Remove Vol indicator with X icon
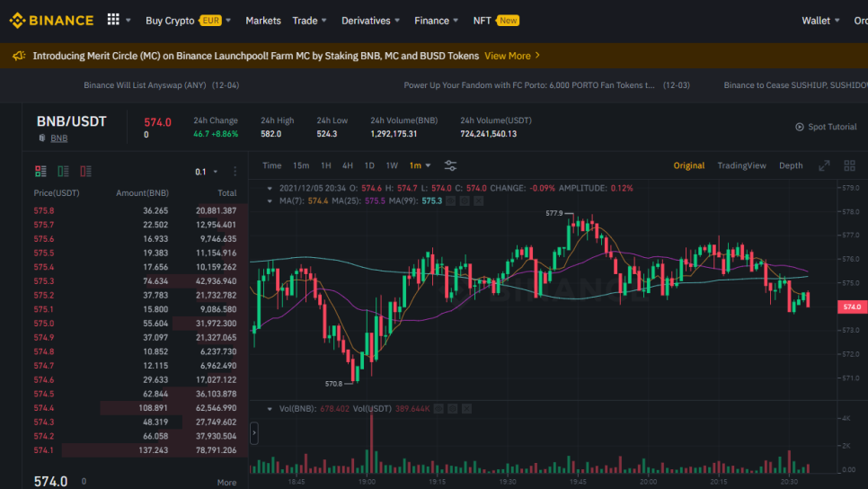 pos(466,409)
